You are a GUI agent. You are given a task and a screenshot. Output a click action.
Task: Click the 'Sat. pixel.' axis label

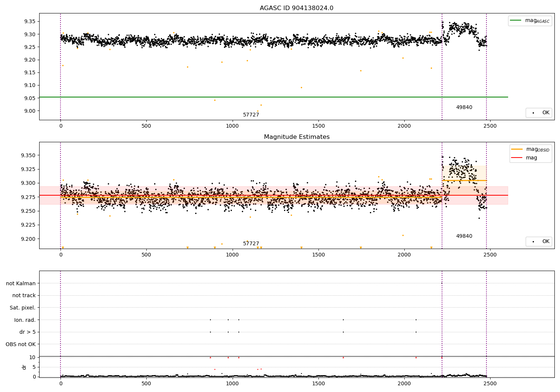23,308
